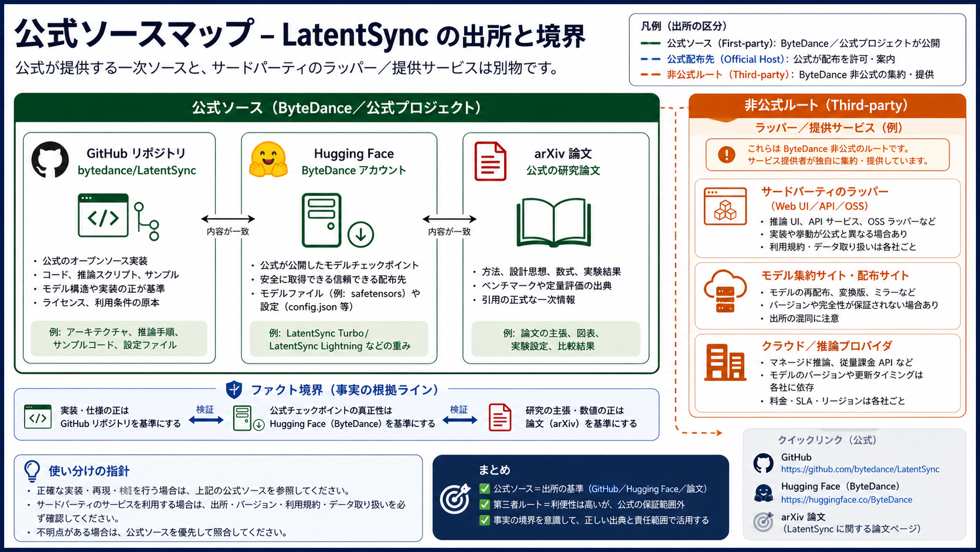980x552 pixels.
Task: Click the small red document icon in the fact boundary row
Action: coord(500,417)
